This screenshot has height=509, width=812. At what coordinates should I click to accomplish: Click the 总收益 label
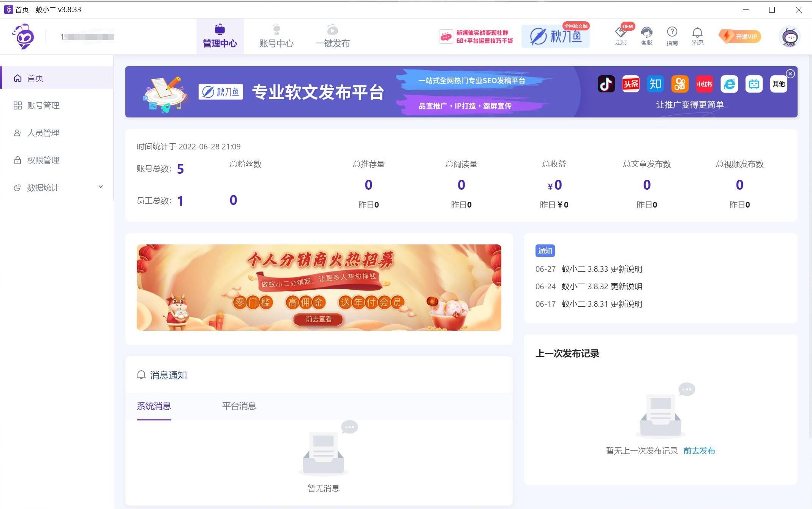[x=554, y=164]
